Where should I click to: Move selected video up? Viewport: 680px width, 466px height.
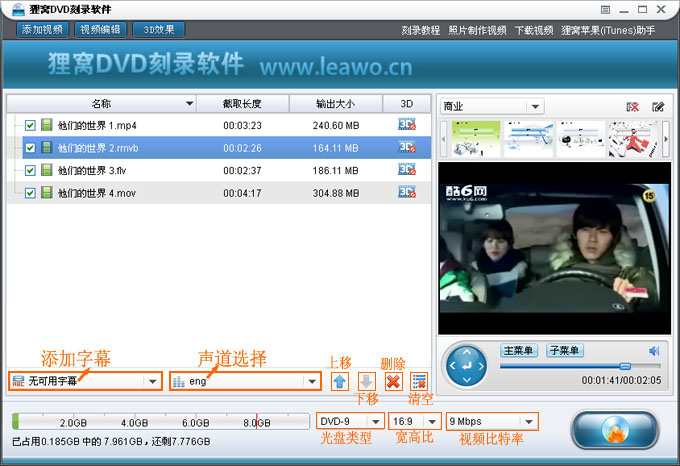tap(340, 381)
